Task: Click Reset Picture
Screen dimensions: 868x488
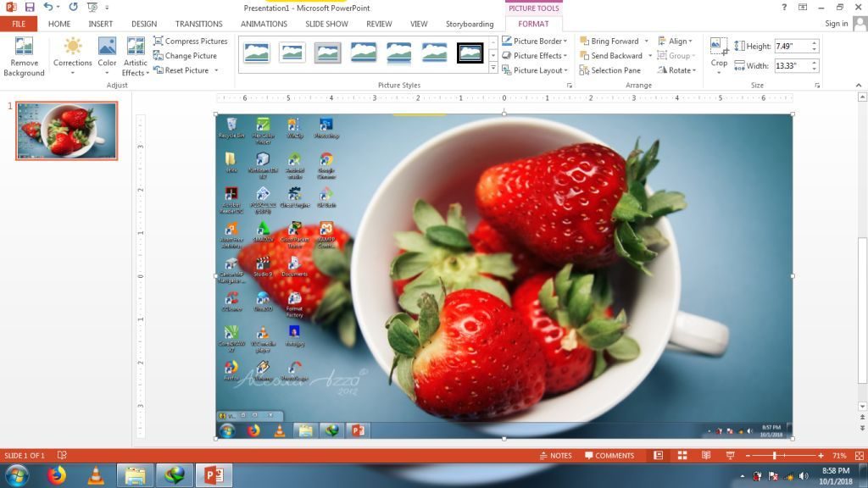Action: point(181,70)
